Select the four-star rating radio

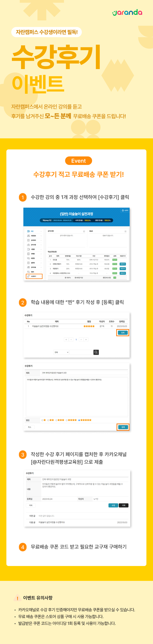point(67,420)
